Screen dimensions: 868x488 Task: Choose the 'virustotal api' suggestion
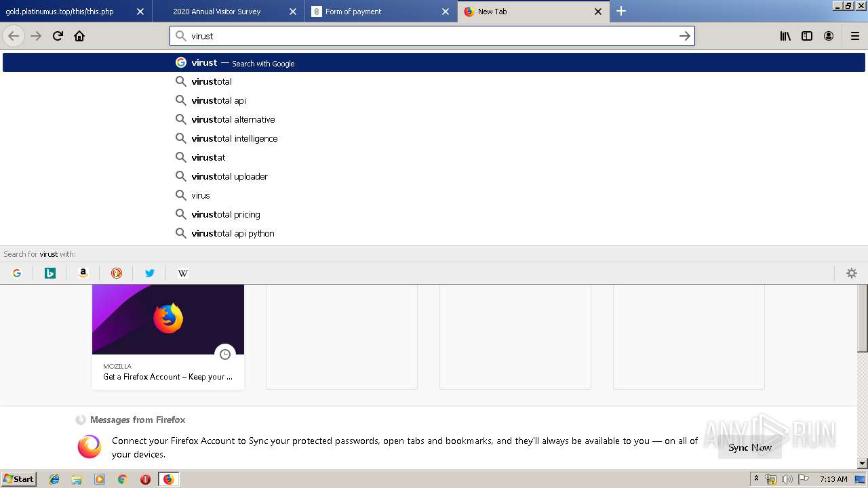(x=434, y=100)
